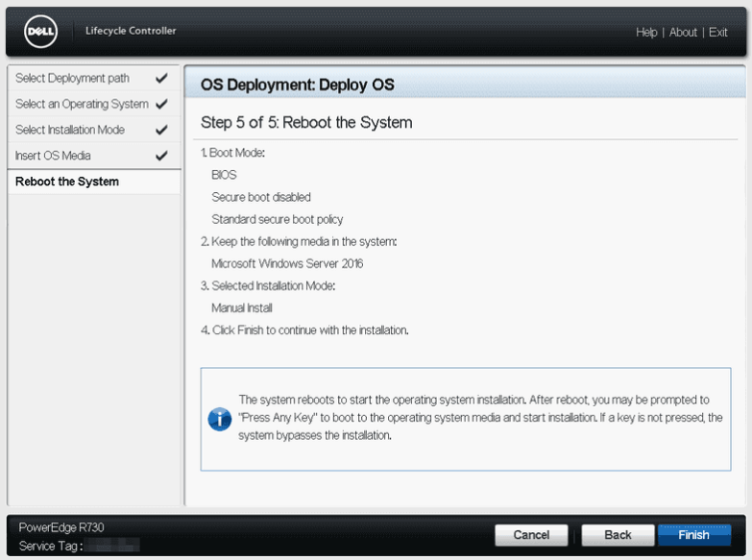Click Exit in the header
The height and width of the screenshot is (560, 752).
718,33
